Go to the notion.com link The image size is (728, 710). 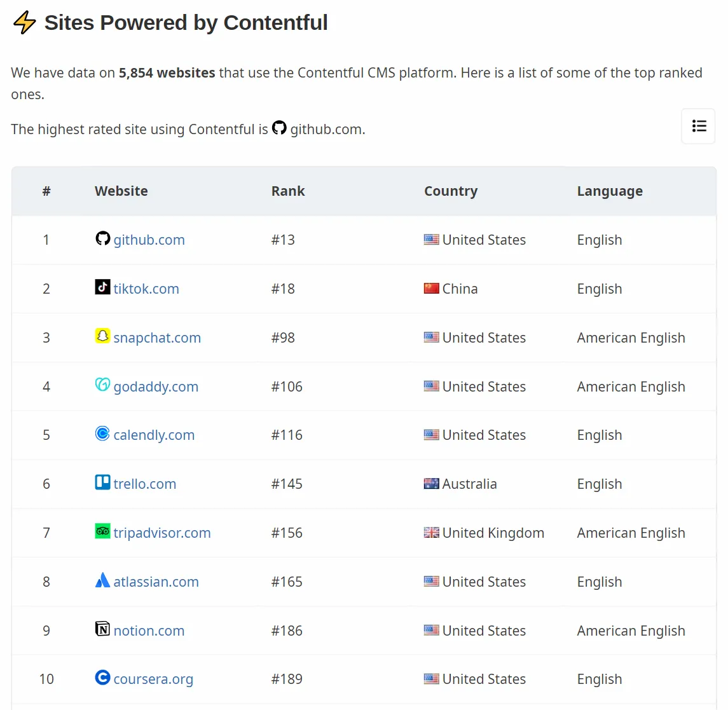(149, 631)
